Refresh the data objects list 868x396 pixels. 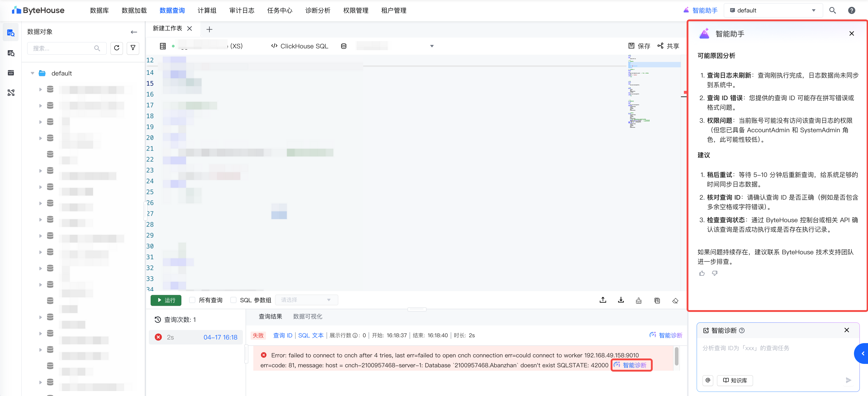117,48
